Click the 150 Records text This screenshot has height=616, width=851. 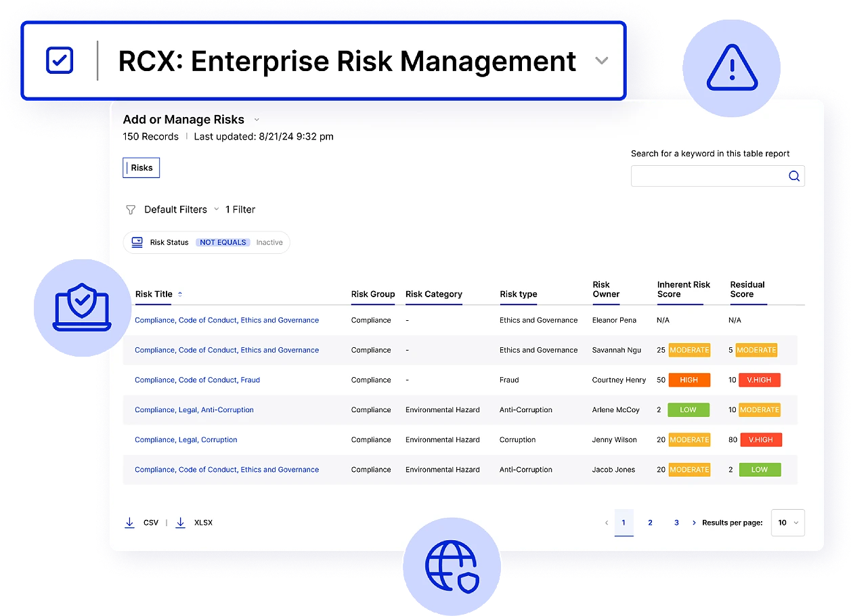pyautogui.click(x=150, y=137)
